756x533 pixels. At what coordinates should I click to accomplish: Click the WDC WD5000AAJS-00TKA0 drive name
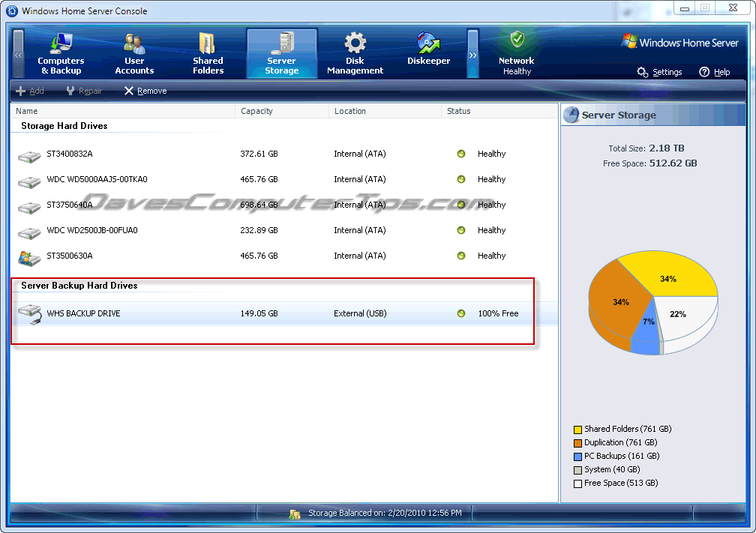tap(97, 179)
